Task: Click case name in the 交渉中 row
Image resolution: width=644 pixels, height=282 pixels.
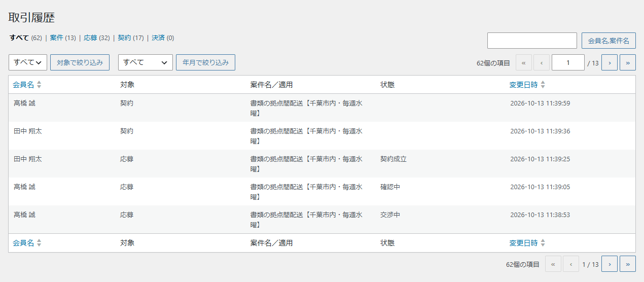Action: pos(306,219)
